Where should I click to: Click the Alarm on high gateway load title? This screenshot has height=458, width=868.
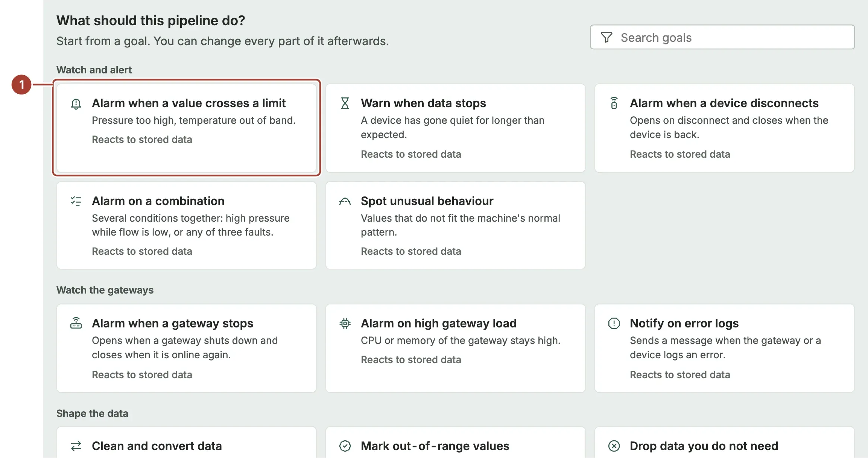click(x=439, y=323)
